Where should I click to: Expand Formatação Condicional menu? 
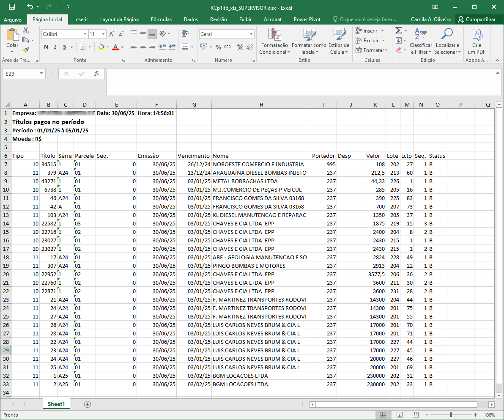[x=274, y=41]
